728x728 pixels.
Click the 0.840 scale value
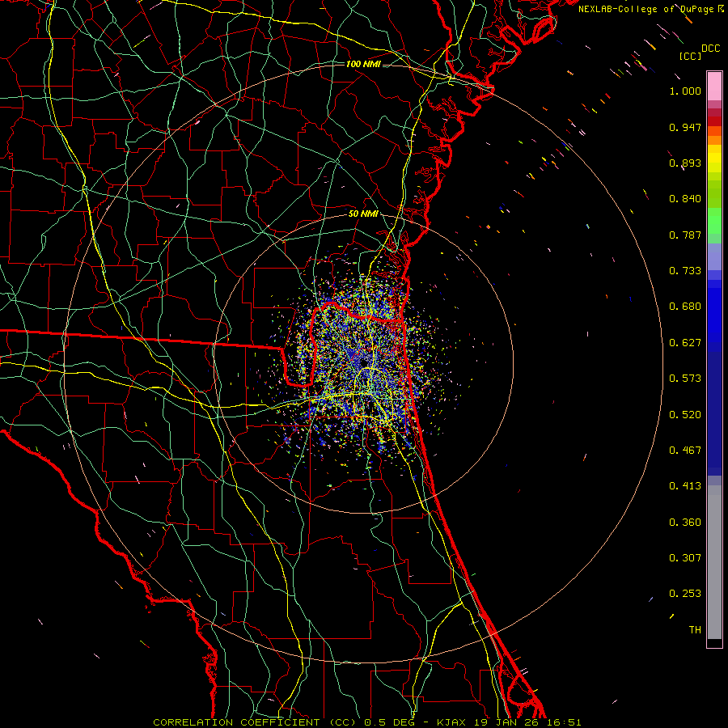tap(685, 199)
